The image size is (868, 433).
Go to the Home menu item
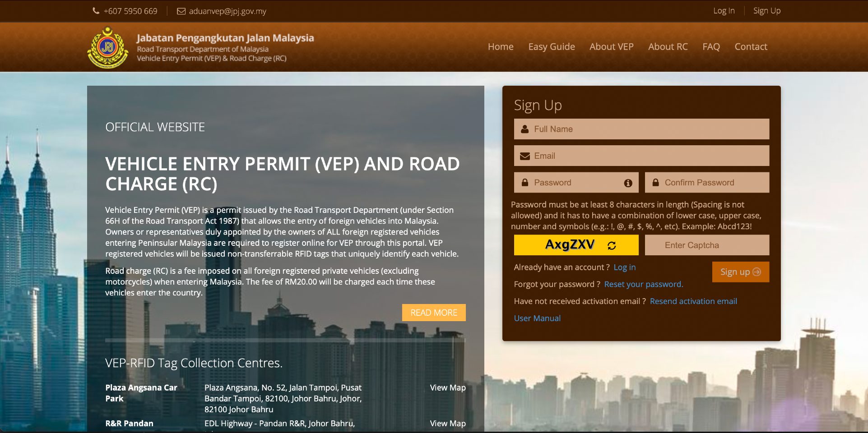501,46
